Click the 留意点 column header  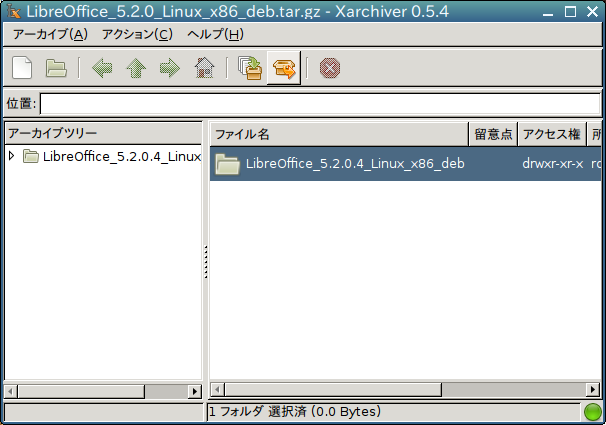pos(493,134)
